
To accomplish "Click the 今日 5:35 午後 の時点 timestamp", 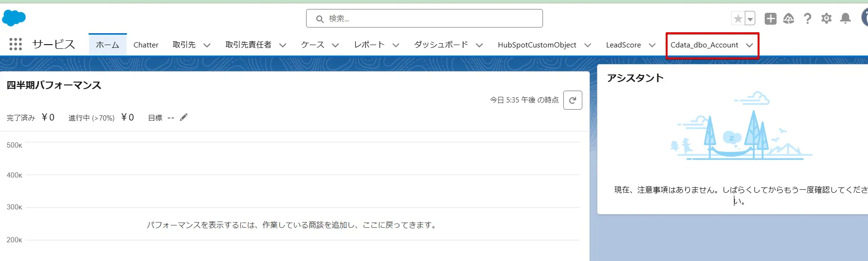I will point(524,100).
